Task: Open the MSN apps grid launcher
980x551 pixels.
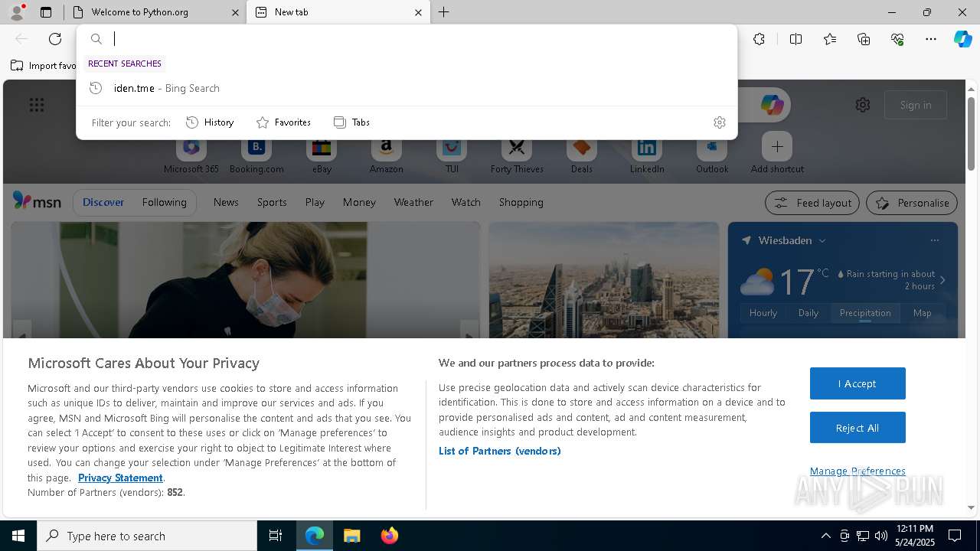Action: click(x=37, y=105)
